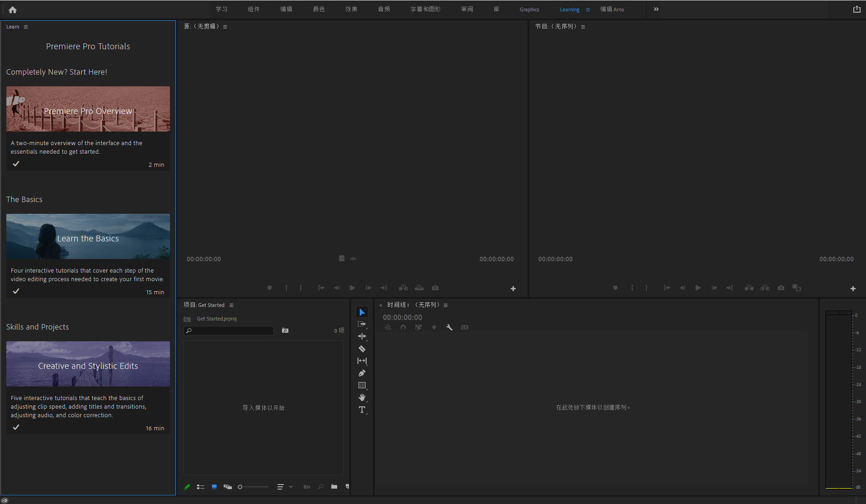The height and width of the screenshot is (504, 866).
Task: Open the sort icons menu button
Action: pyautogui.click(x=280, y=487)
